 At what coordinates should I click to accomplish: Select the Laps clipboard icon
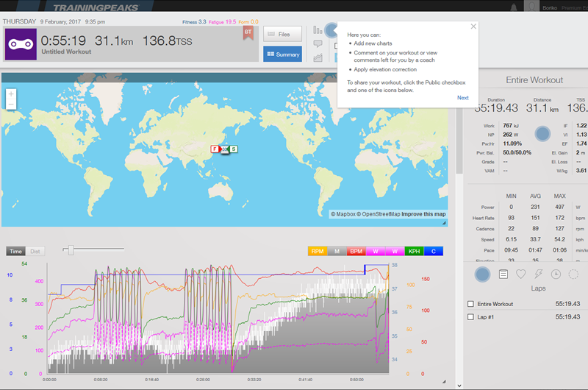[503, 274]
